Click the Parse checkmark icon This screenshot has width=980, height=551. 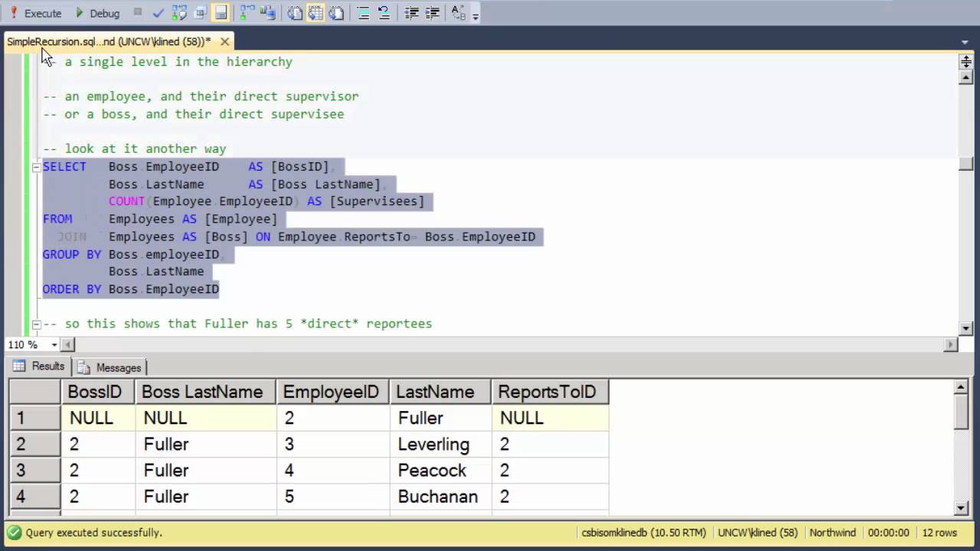coord(158,13)
